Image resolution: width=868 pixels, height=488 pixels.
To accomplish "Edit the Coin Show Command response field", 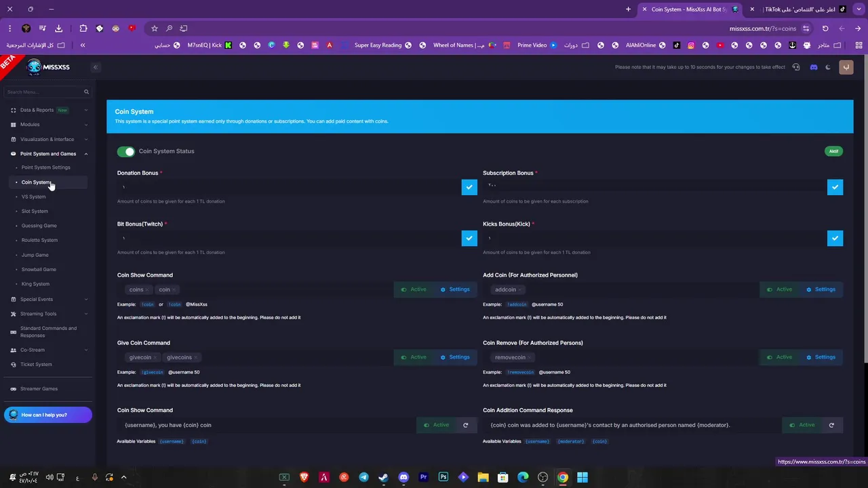I will pyautogui.click(x=267, y=425).
